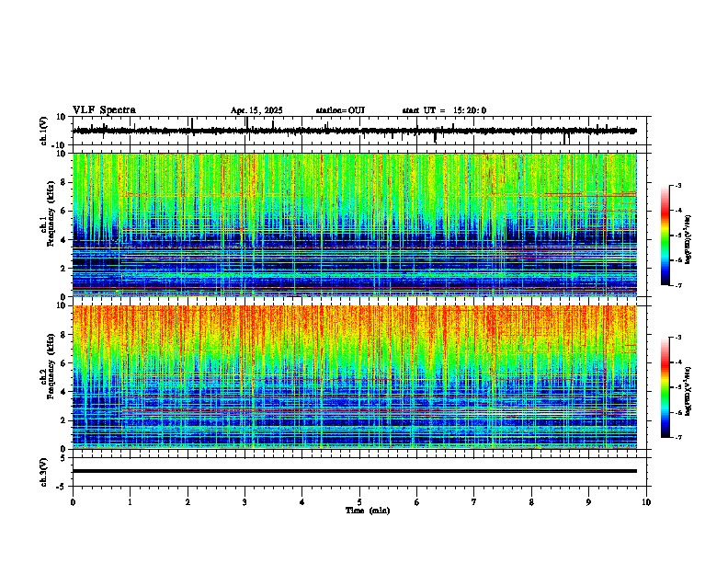Click the "4" kHz tick on ch.2 frequency axis
Screen dimensions: 728x563
coord(64,392)
